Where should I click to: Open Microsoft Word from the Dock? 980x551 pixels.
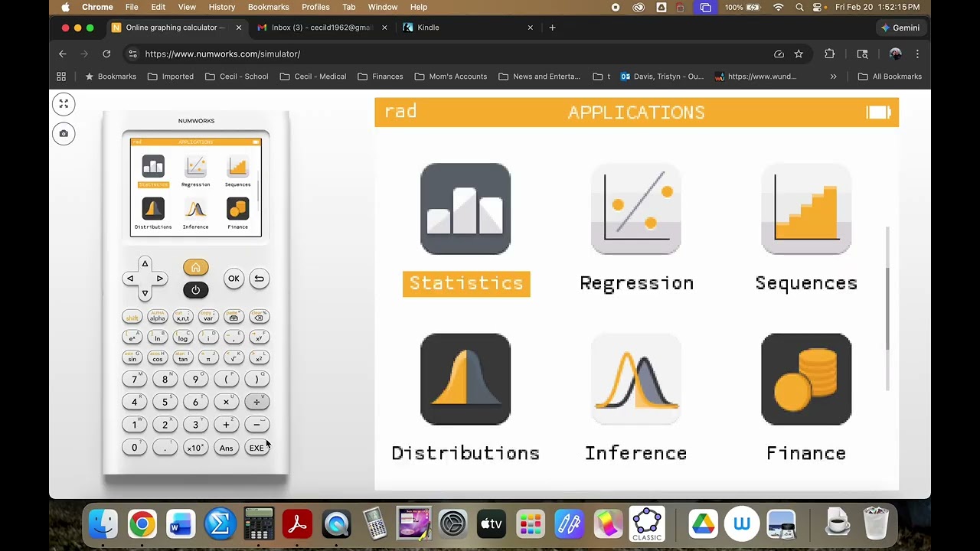pos(181,524)
